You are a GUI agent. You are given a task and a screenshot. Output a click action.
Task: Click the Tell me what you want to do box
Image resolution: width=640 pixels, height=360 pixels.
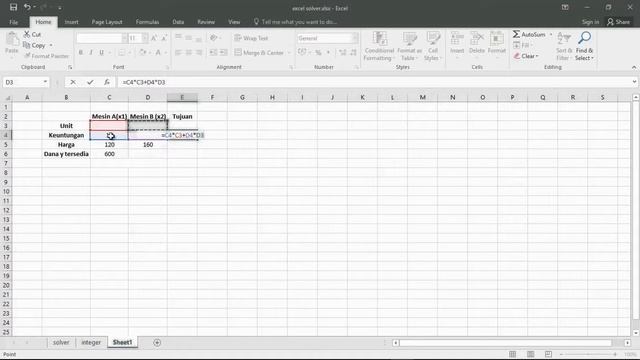[296, 22]
